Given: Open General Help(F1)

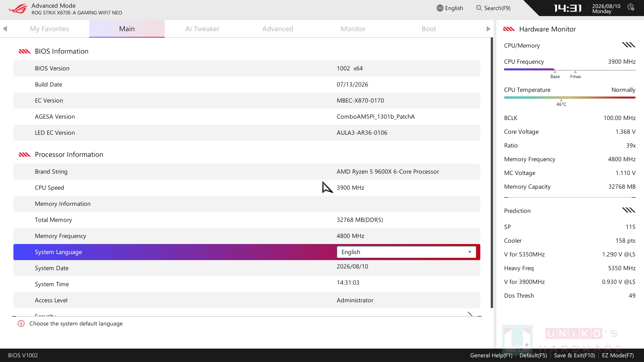Looking at the screenshot, I should click(x=491, y=355).
